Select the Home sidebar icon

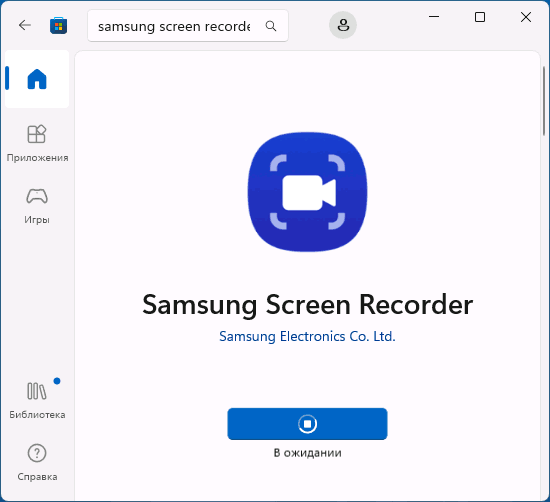point(37,79)
